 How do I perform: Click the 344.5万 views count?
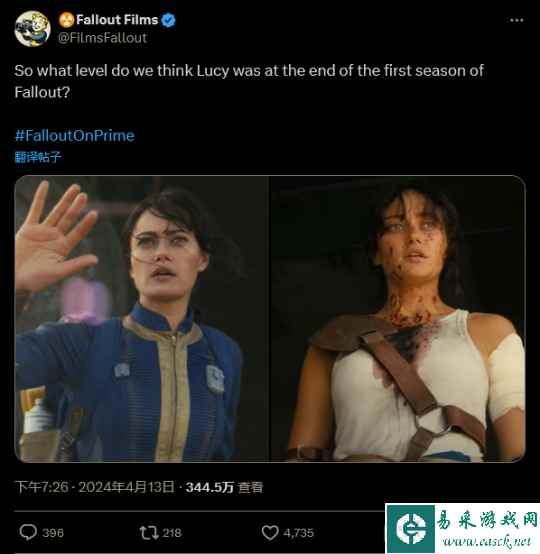tap(210, 487)
